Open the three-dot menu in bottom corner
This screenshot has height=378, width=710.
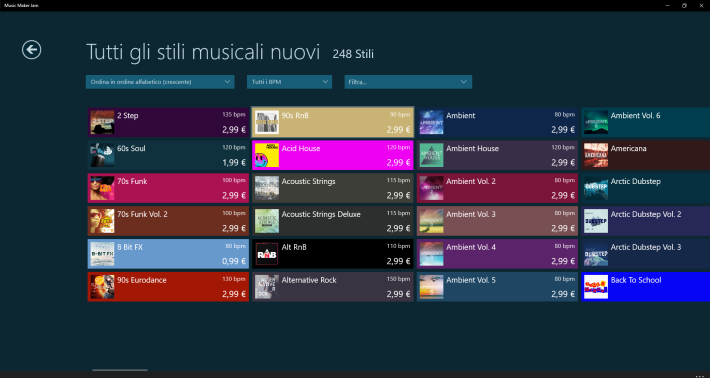[700, 375]
